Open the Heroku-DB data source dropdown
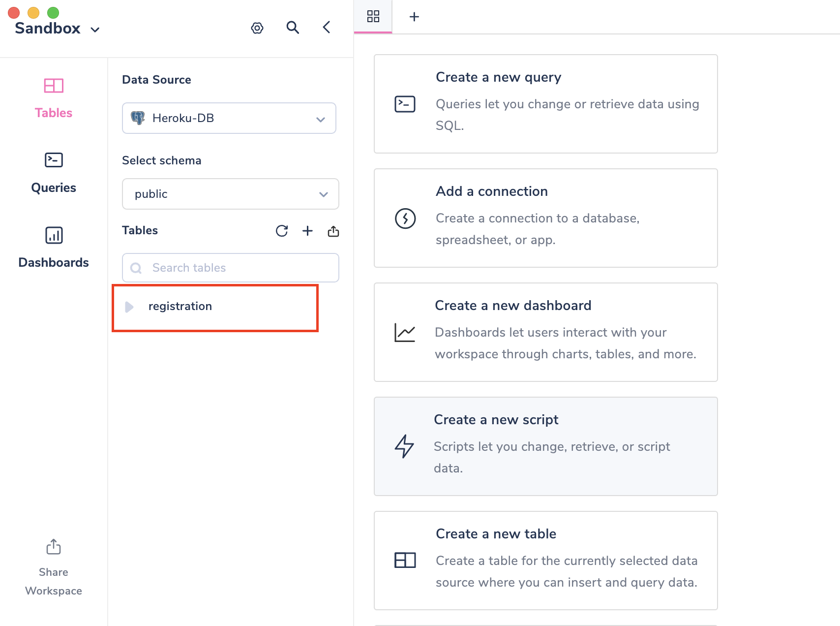 coord(229,118)
